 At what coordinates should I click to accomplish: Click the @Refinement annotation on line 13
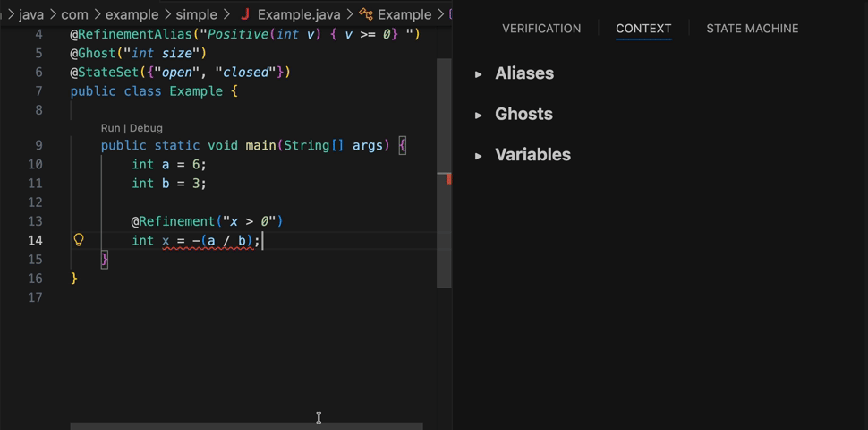coord(173,221)
